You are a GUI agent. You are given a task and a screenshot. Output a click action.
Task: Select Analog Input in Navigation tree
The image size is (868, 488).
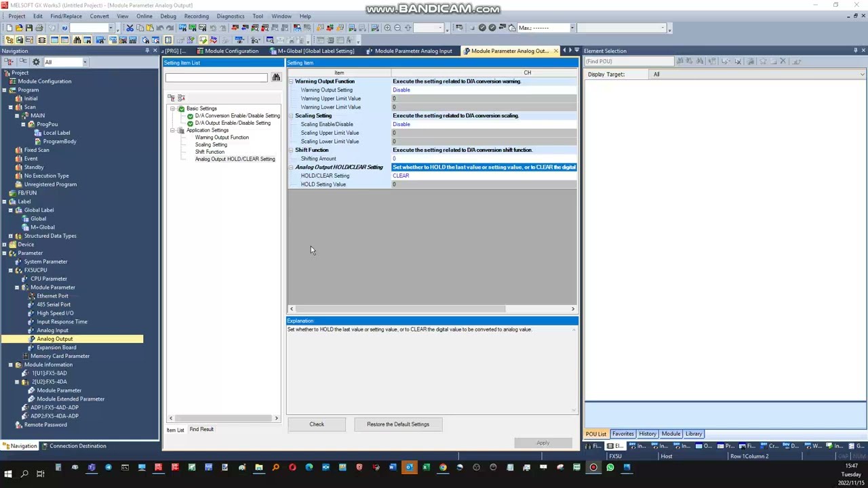click(52, 330)
